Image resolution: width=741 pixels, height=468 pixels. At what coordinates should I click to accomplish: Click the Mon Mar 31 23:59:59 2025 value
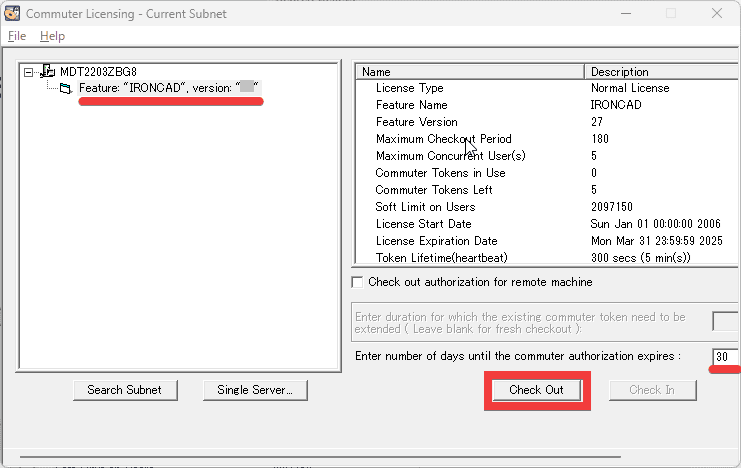pos(656,241)
